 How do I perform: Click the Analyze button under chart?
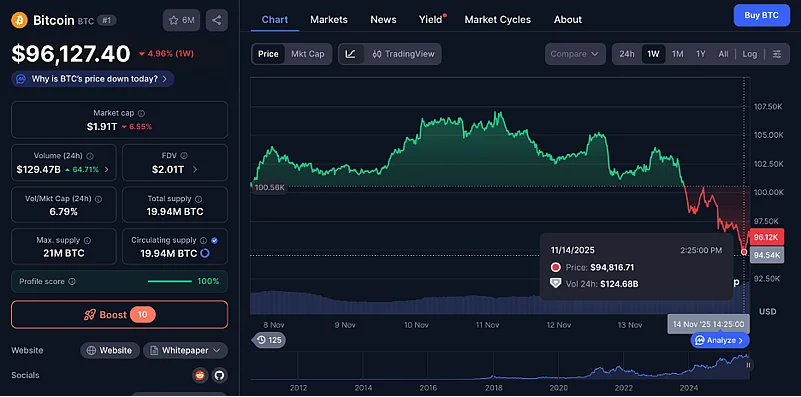pyautogui.click(x=720, y=340)
